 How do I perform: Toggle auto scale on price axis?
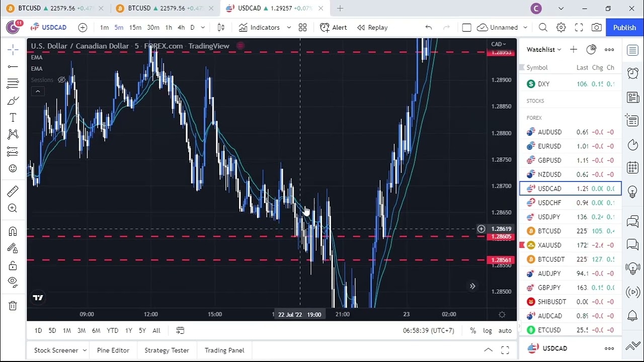click(505, 331)
